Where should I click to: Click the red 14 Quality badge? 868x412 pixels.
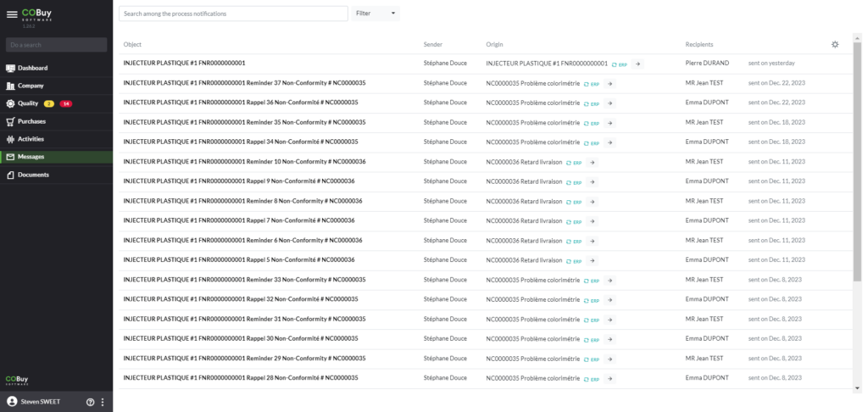tap(66, 103)
